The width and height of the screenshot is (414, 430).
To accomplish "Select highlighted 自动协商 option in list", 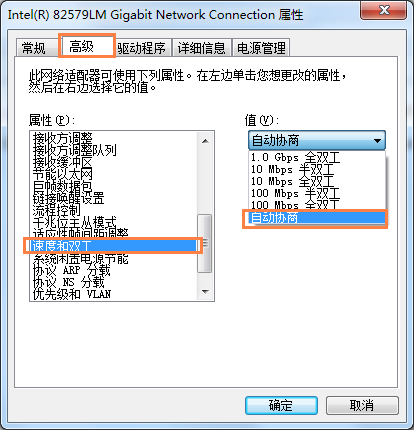I will point(317,218).
